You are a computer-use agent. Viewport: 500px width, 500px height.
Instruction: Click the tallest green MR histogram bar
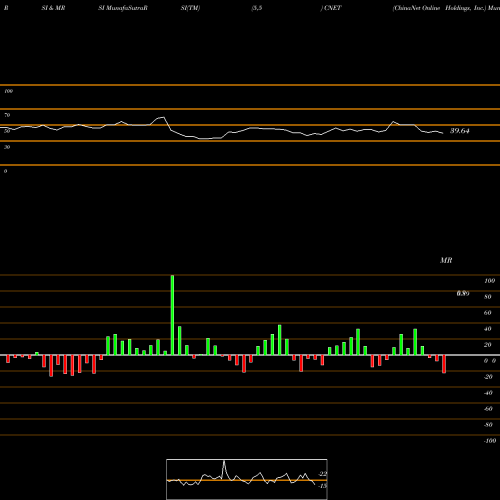tap(172, 315)
